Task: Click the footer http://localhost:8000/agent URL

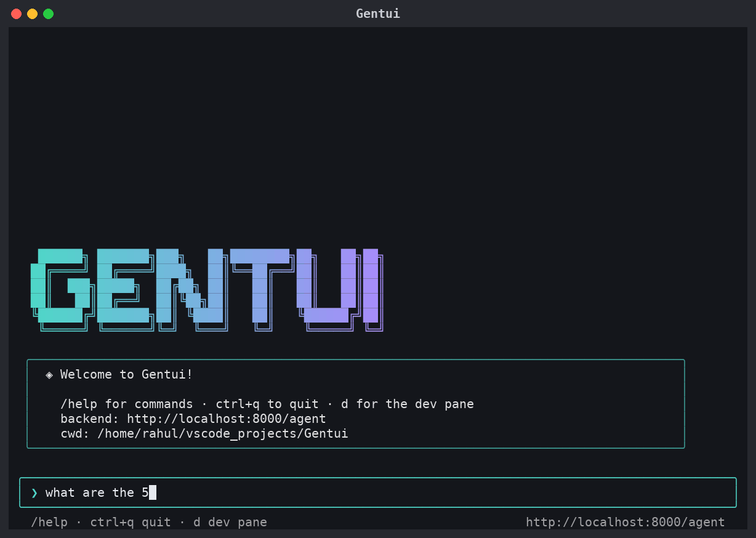Action: tap(625, 522)
